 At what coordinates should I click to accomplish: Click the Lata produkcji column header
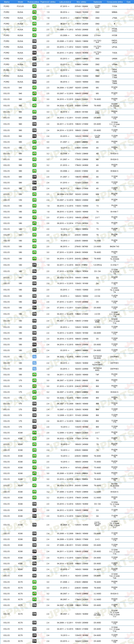click(x=65, y=2)
